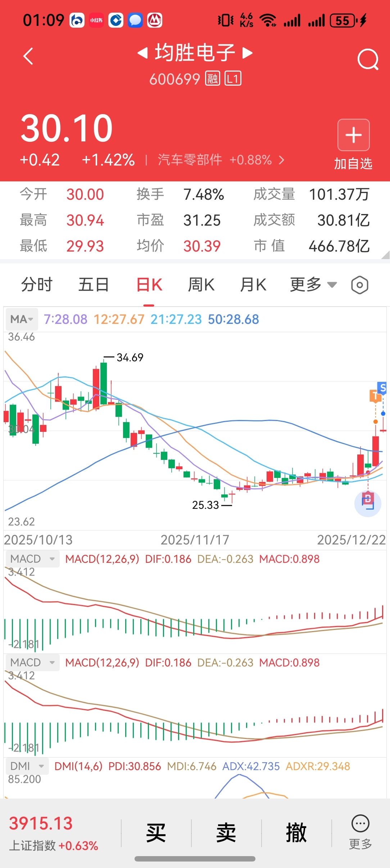Go to previous stock with left triangle
The image size is (390, 868).
[143, 53]
